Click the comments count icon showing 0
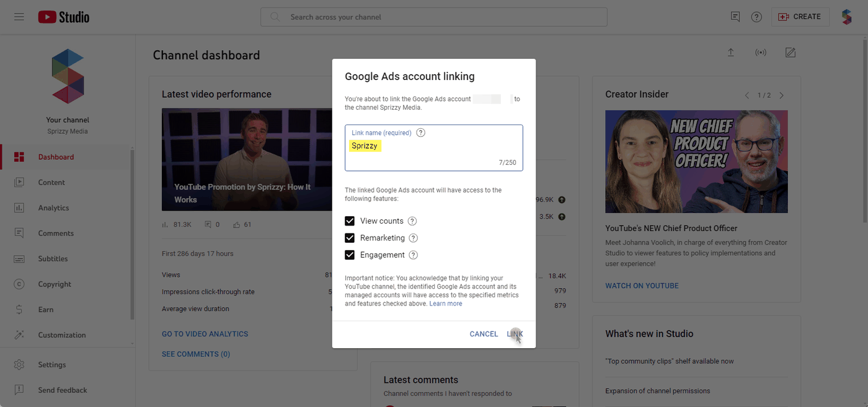 pos(208,224)
